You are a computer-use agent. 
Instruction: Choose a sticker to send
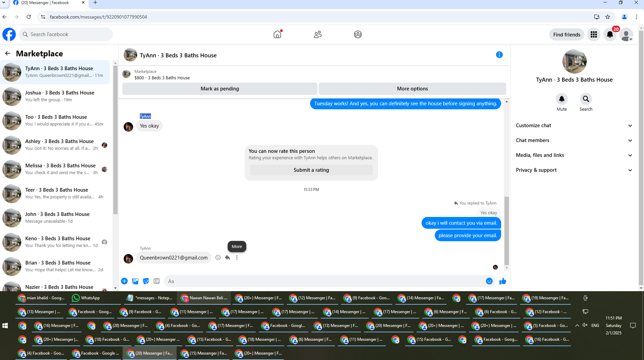[x=146, y=281]
